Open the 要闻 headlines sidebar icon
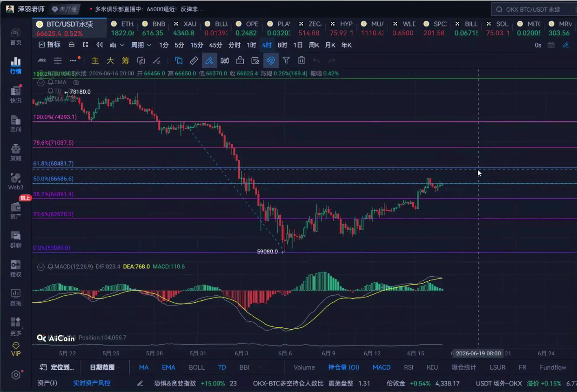This screenshot has width=577, height=392. 16,123
